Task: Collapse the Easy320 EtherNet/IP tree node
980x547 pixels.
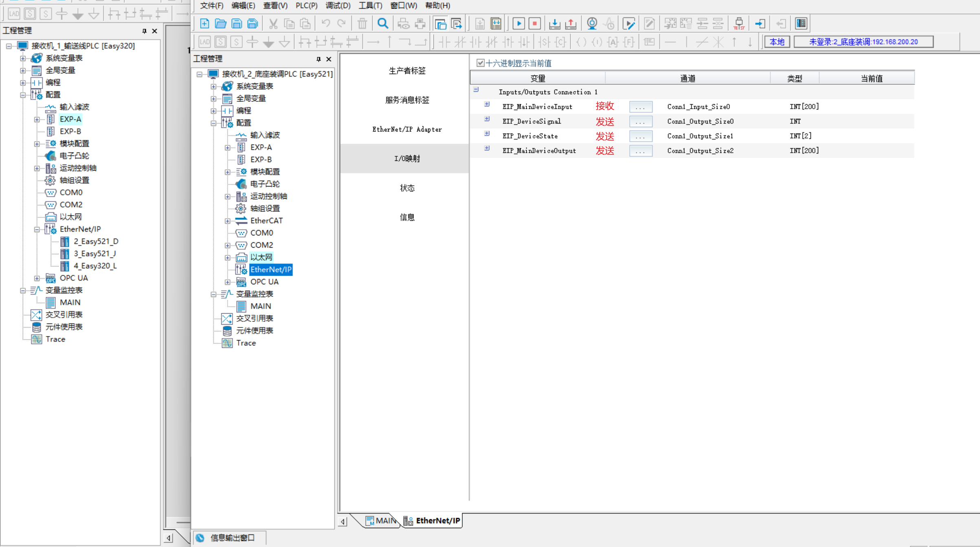Action: click(37, 229)
